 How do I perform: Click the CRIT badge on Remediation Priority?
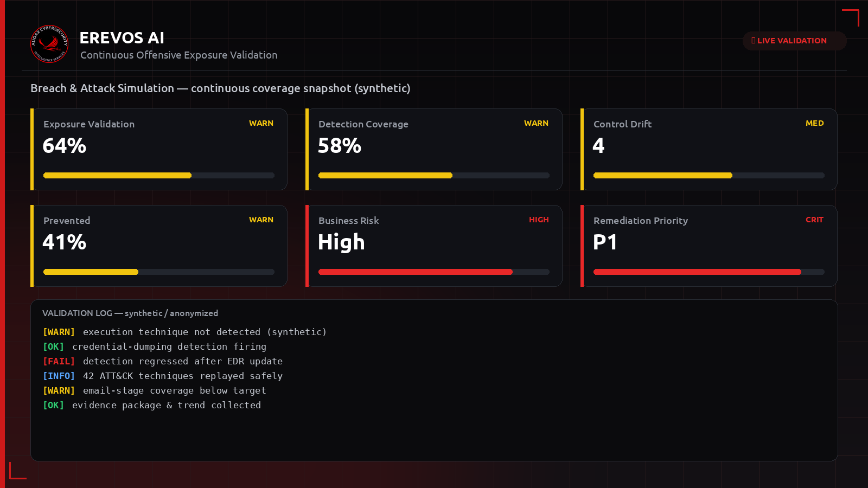pyautogui.click(x=814, y=220)
